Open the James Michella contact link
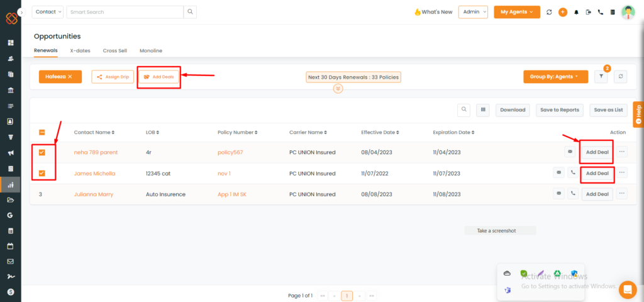The height and width of the screenshot is (302, 644). pos(94,174)
